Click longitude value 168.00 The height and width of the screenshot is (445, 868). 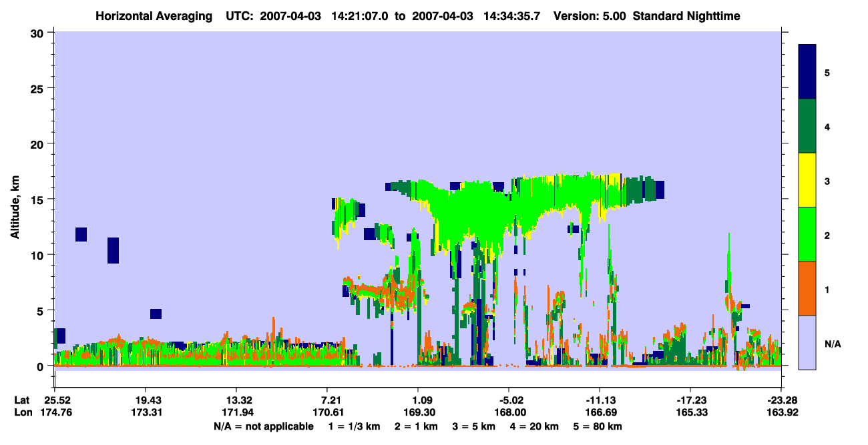coord(509,412)
